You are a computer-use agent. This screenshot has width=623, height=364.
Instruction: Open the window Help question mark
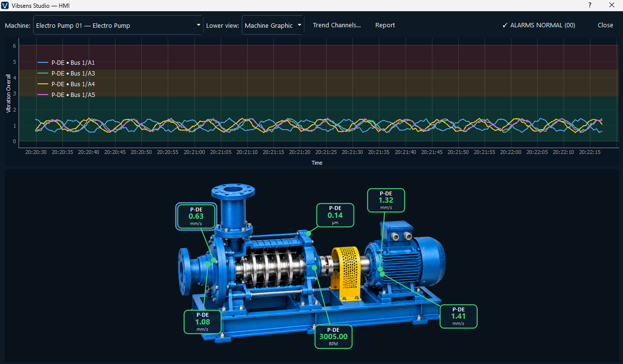589,5
